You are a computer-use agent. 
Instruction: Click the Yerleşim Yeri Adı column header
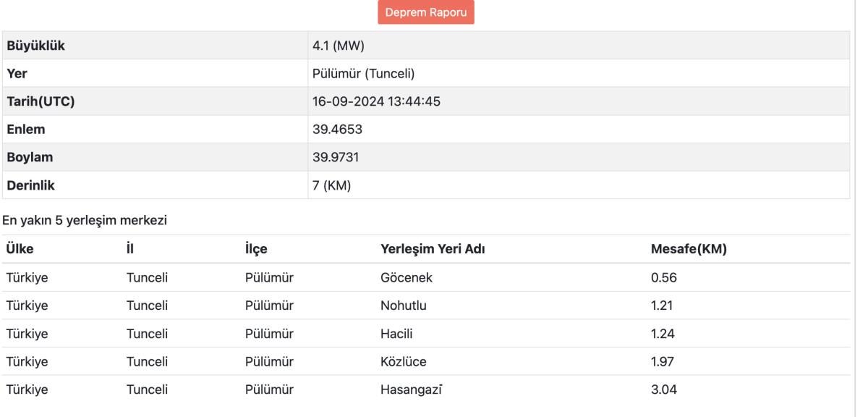432,249
